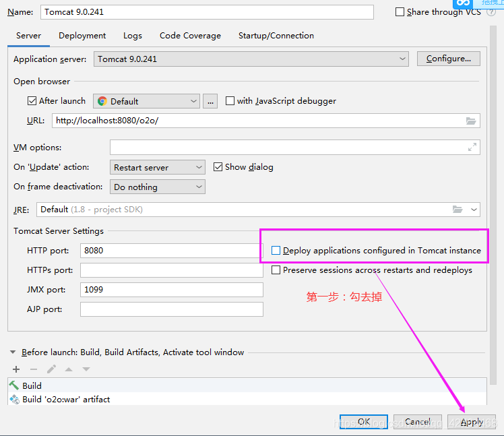
Task: Expand the VM options field icon
Action: tap(472, 148)
